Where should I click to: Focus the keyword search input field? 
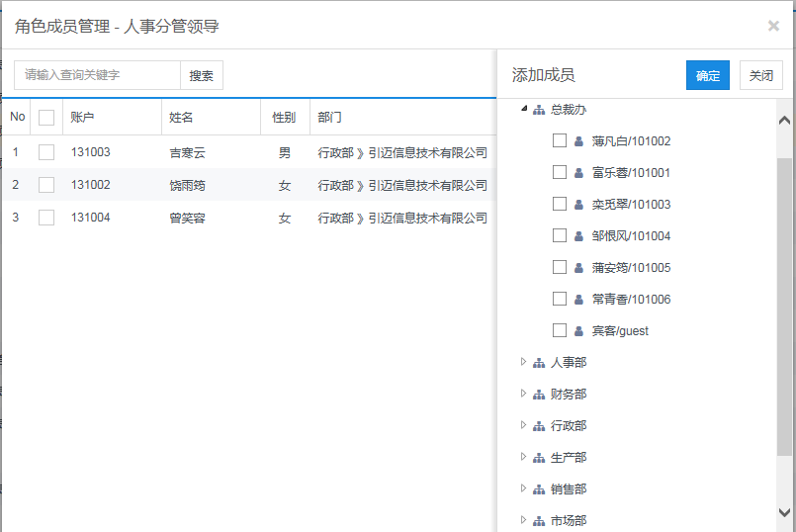pos(97,75)
